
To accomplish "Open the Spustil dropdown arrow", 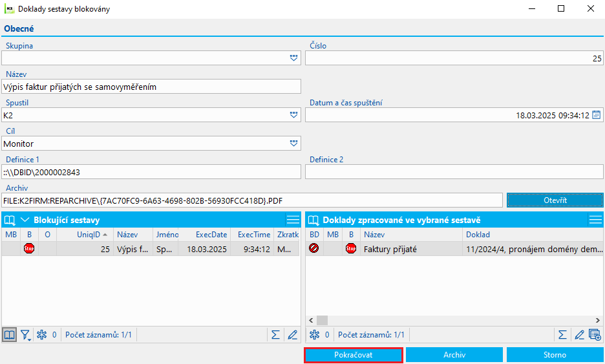I will point(293,115).
